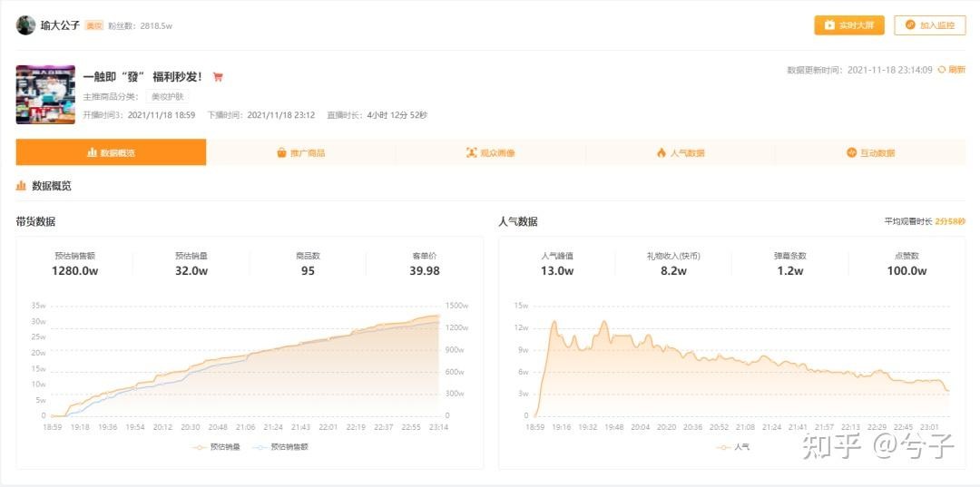Viewport: 980px width, 487px height.
Task: Click the title 一触即"發" 福利秒发!
Action: [143, 77]
